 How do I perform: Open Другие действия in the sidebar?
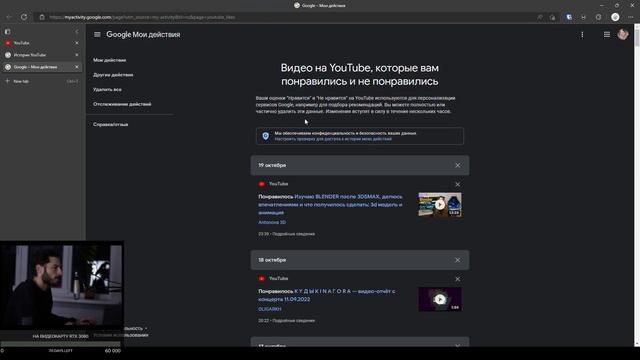tap(113, 75)
